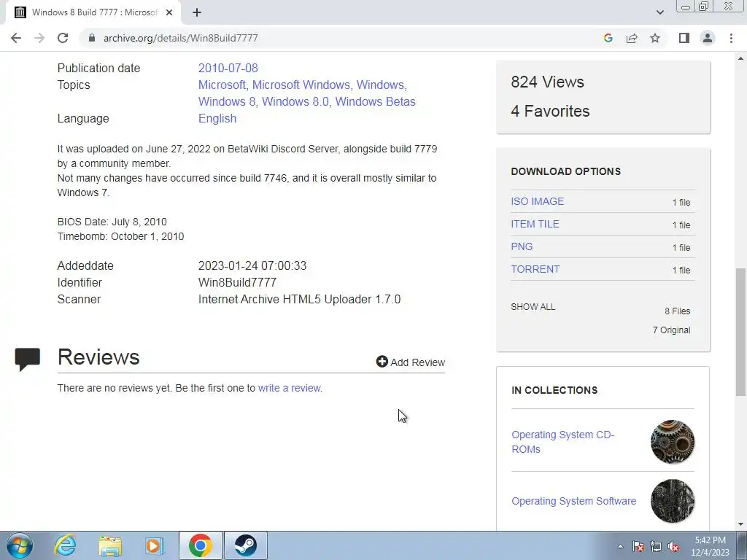Share this page via share icon
The height and width of the screenshot is (560, 747).
pyautogui.click(x=632, y=38)
